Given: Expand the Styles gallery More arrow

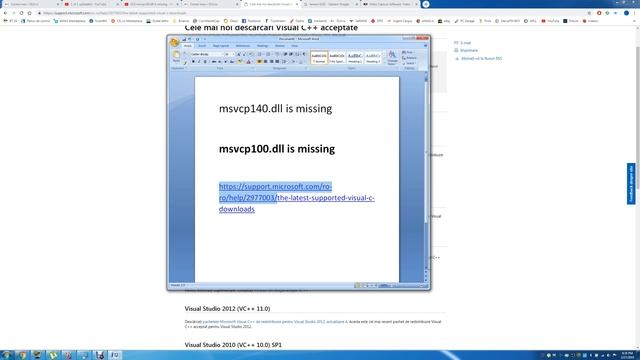Looking at the screenshot, I should click(384, 63).
